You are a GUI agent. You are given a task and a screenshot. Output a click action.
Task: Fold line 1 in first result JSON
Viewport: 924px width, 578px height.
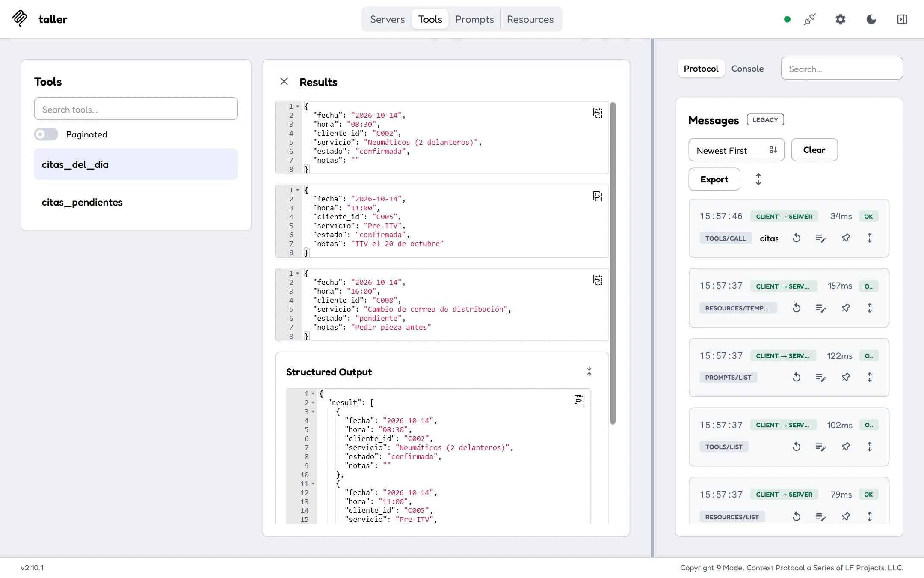click(298, 106)
